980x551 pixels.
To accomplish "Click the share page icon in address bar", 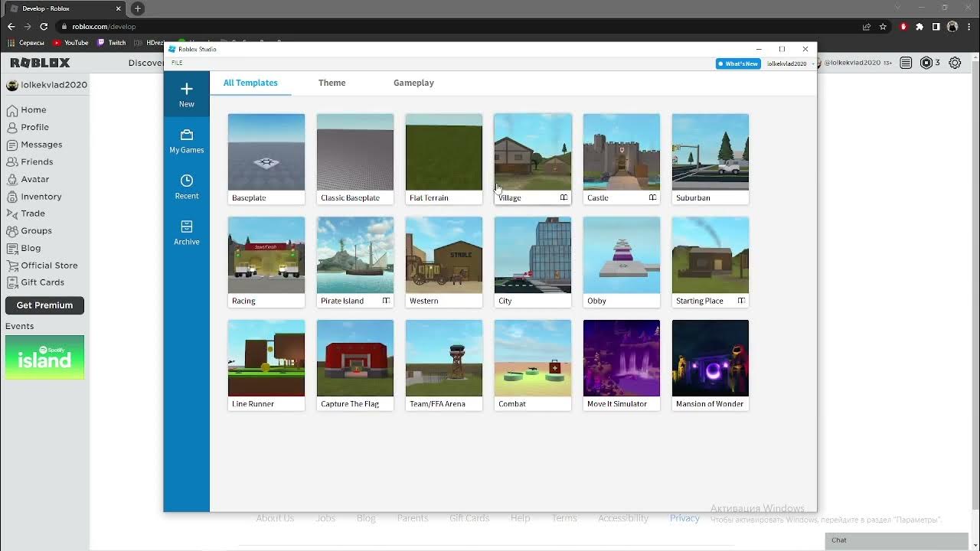I will (866, 26).
